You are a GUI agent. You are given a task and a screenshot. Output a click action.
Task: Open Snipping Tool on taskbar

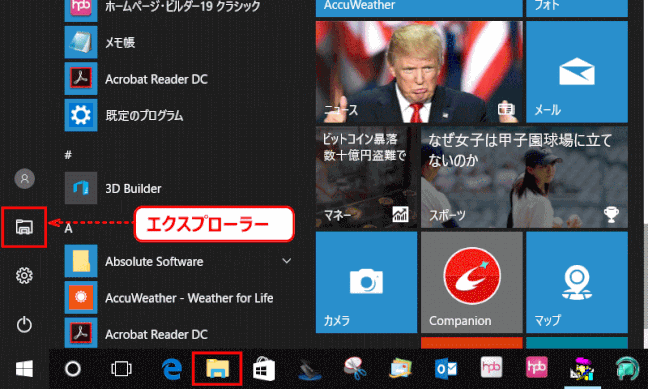[355, 368]
